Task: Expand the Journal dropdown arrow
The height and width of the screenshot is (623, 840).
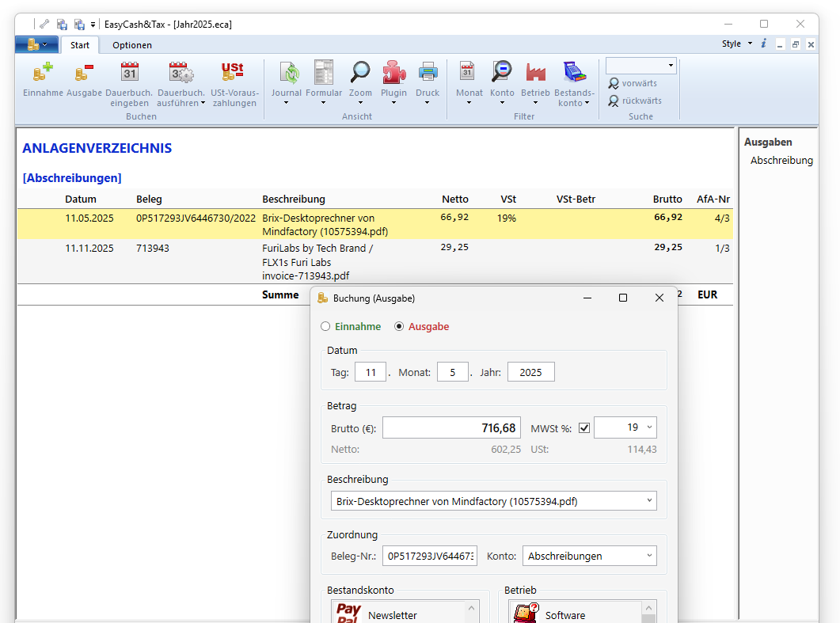Action: 286,103
